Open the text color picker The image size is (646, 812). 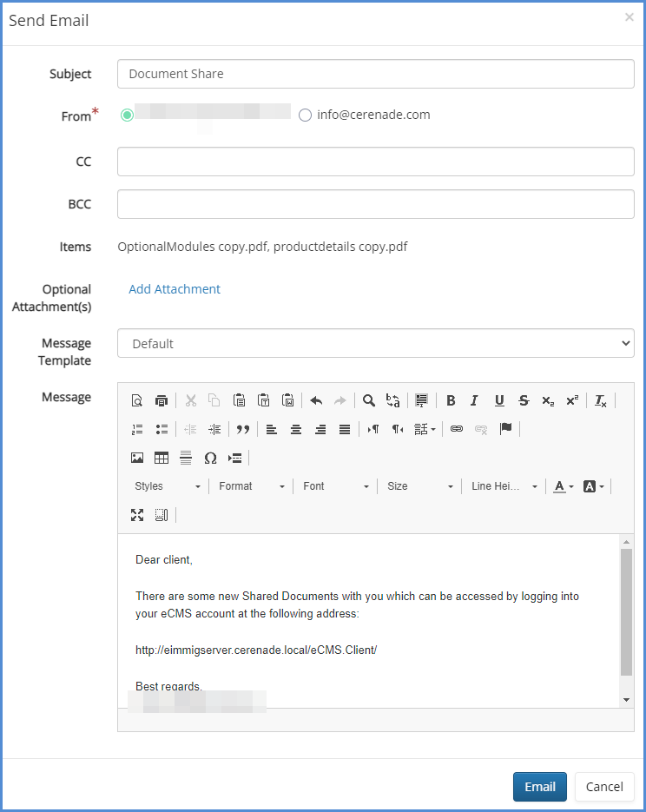[x=564, y=486]
